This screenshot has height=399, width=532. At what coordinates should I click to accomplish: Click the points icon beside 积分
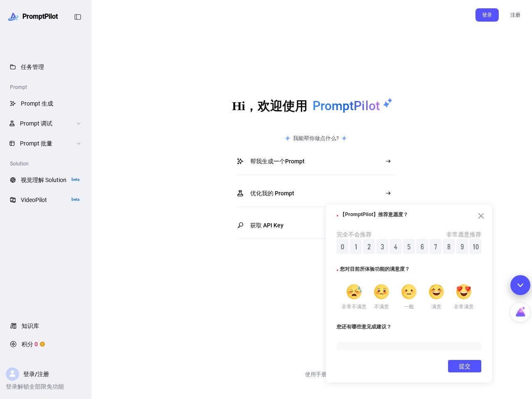pyautogui.click(x=13, y=344)
